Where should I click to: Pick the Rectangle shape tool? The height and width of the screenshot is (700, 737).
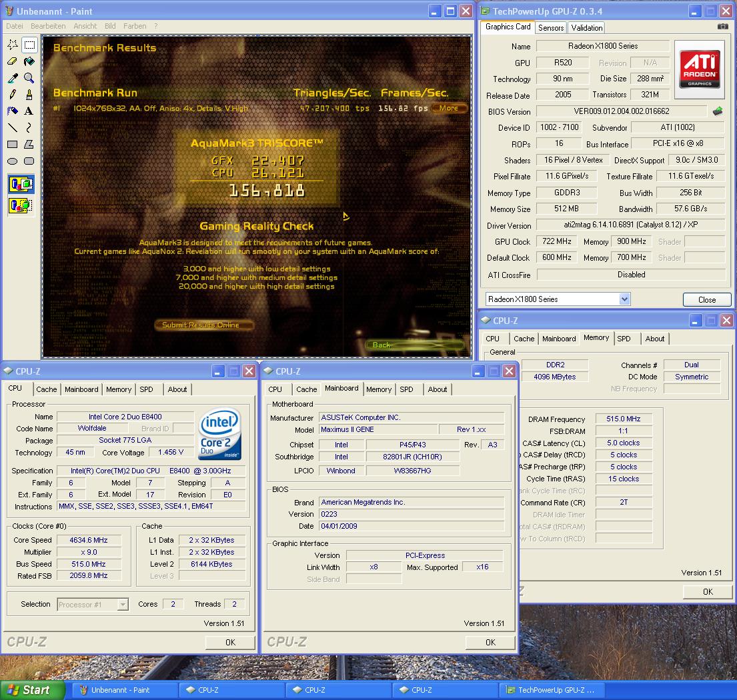click(x=13, y=144)
